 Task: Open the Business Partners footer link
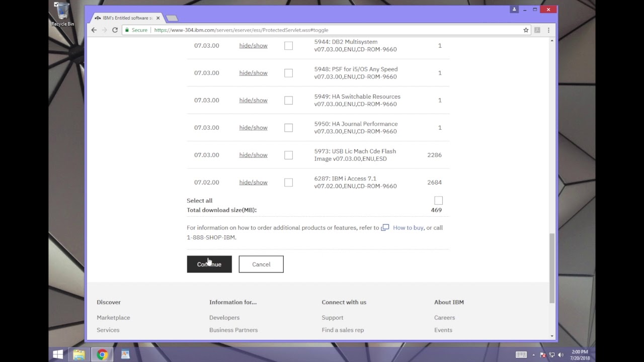[x=233, y=330]
